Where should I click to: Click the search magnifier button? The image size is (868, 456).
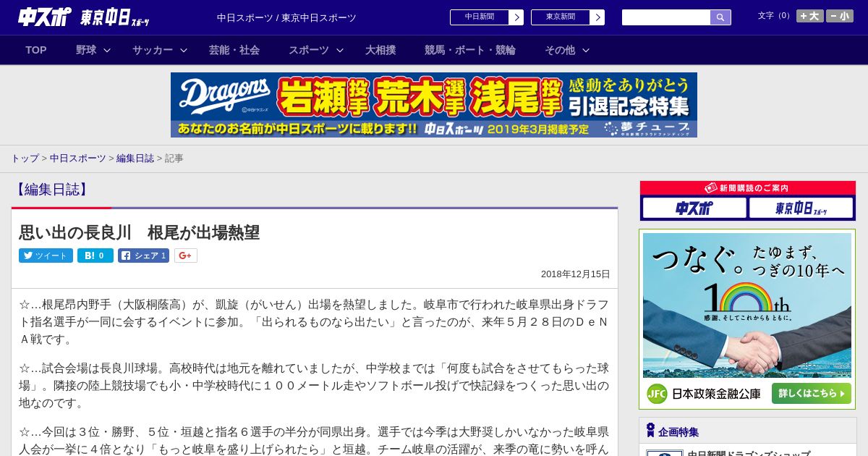coord(720,17)
